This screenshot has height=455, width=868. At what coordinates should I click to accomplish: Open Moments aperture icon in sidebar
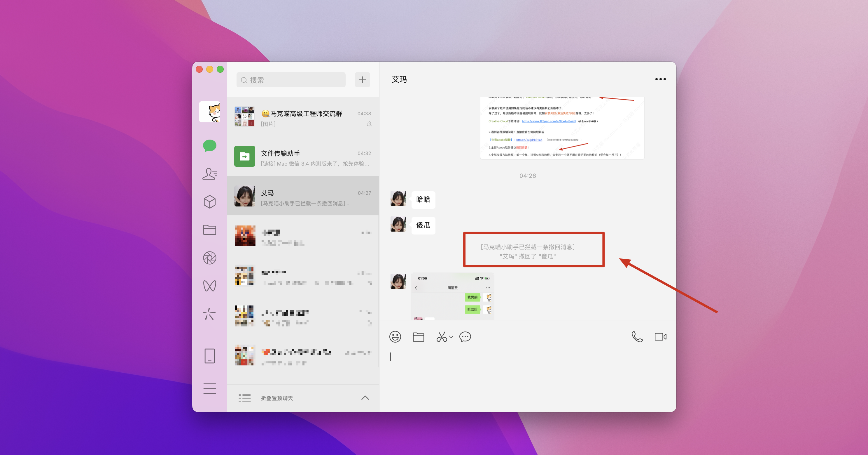click(210, 258)
